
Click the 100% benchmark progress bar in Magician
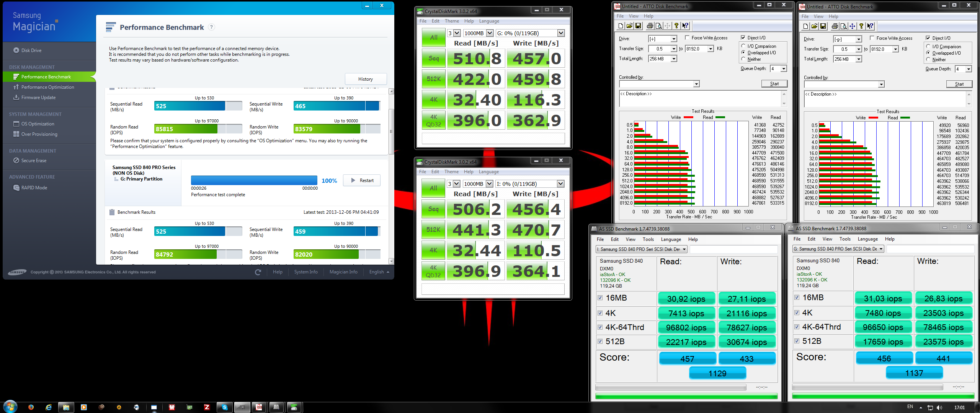254,180
